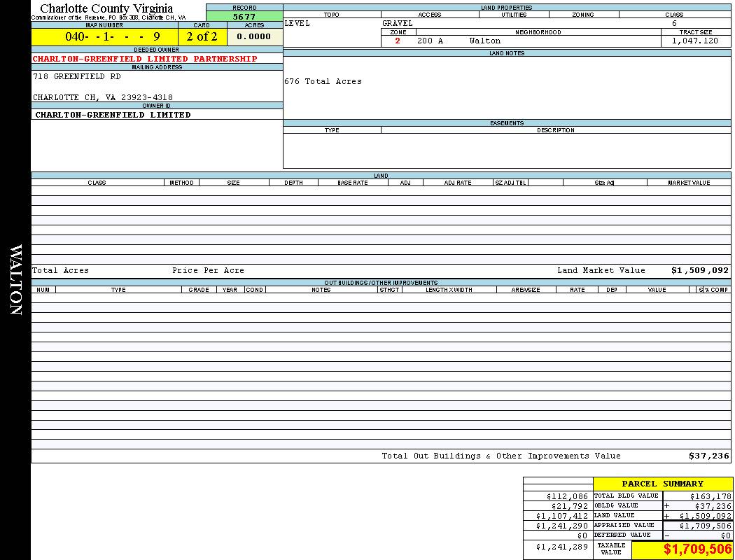Select the card '2 of 2' indicator

pyautogui.click(x=202, y=36)
